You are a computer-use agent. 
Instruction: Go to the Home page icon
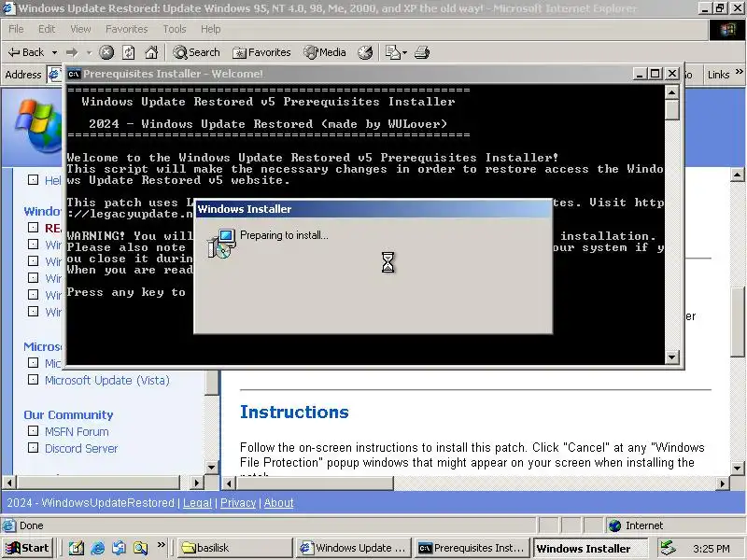coord(151,52)
